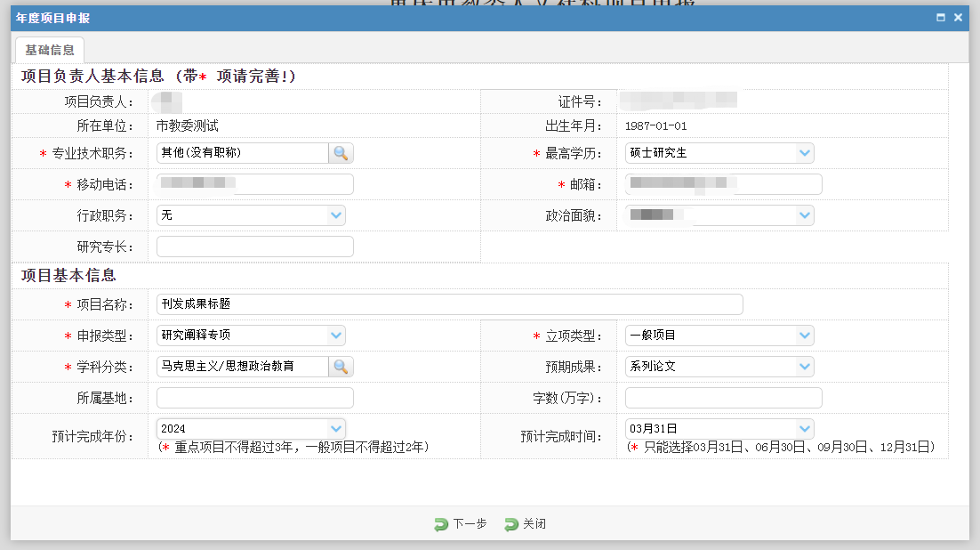This screenshot has width=980, height=550.
Task: Expand the 行政职务 dropdown list
Action: coord(336,214)
